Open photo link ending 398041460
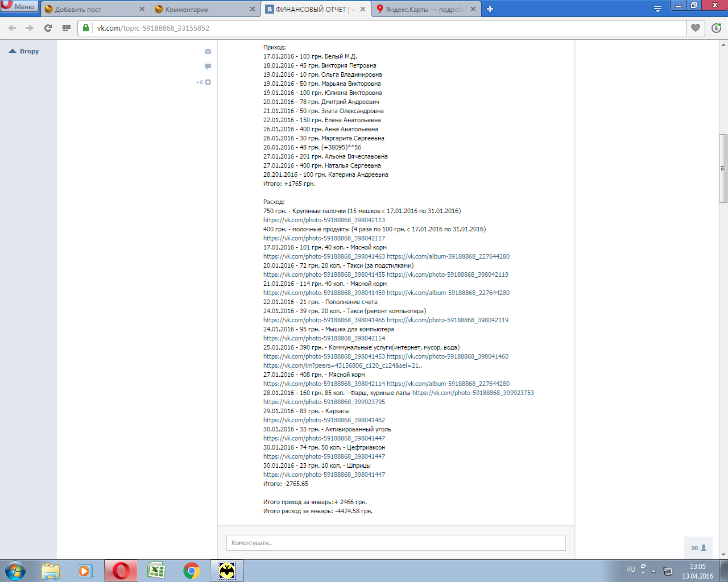 click(448, 356)
